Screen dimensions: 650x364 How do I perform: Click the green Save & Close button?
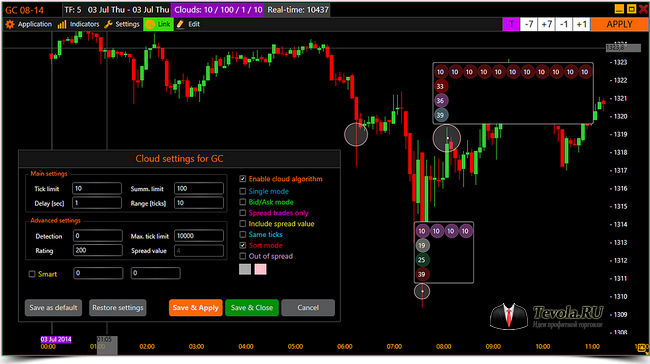(x=252, y=308)
